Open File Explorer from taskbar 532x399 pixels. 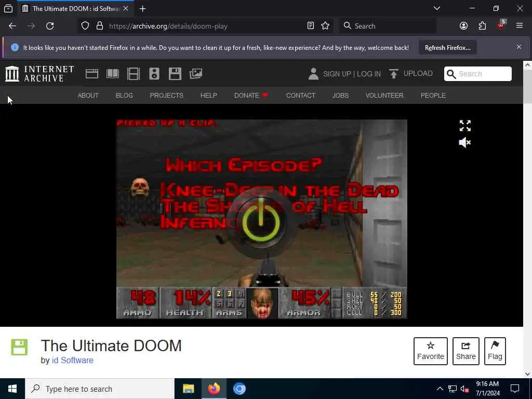[188, 389]
